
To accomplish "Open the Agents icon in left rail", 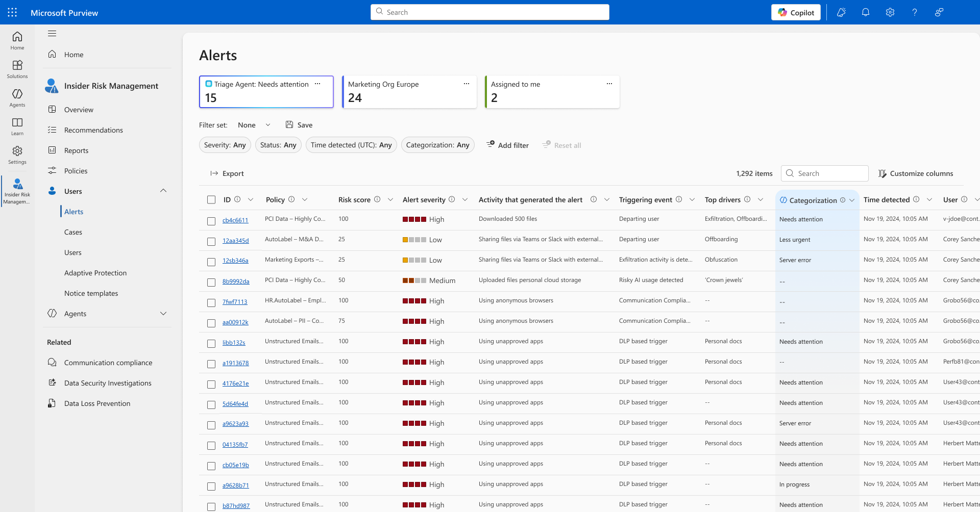I will pos(17,97).
